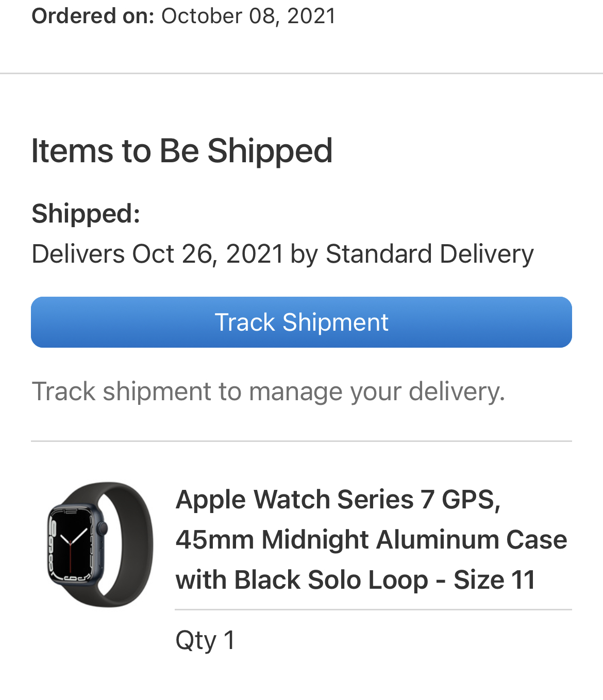Click the "Shipped:" status label
Viewport: 603px width, 700px height.
(x=86, y=213)
